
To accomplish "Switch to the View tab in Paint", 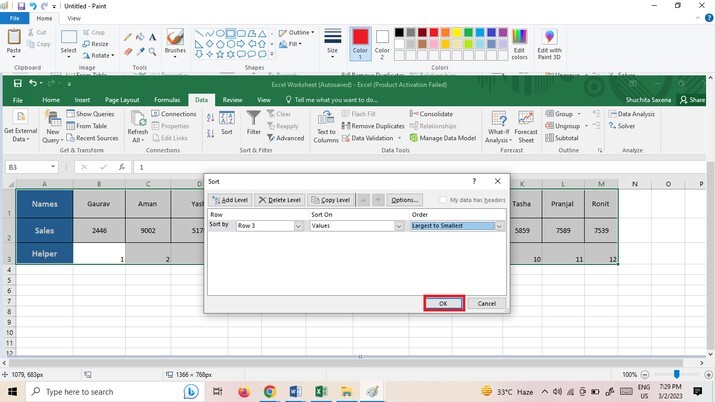I will point(74,18).
